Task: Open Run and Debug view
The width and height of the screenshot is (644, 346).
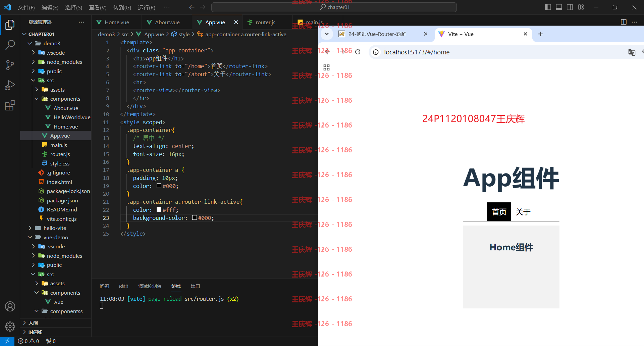Action: pyautogui.click(x=10, y=86)
